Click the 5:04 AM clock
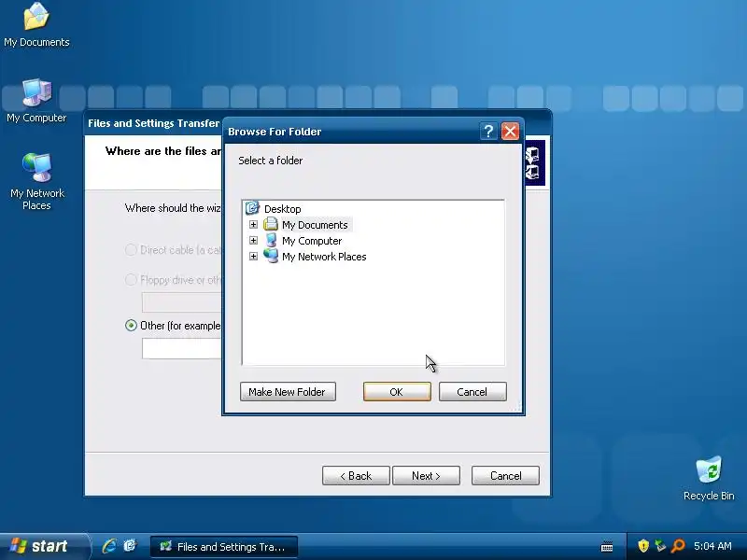 (x=712, y=546)
